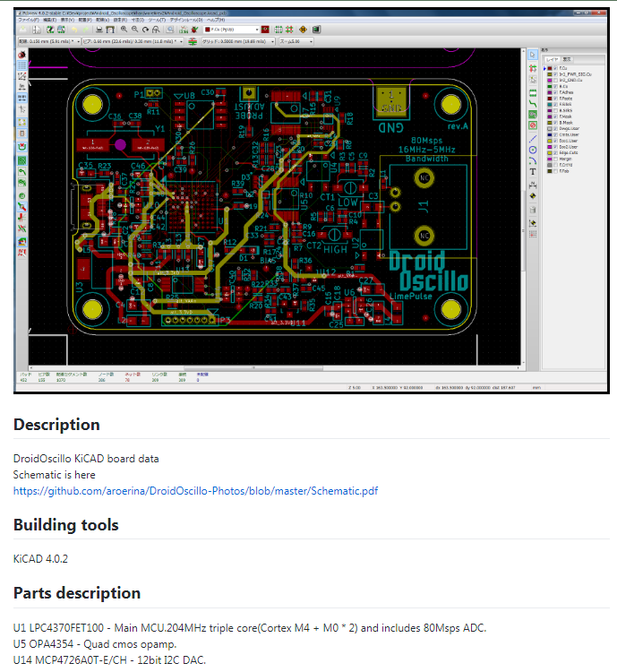The height and width of the screenshot is (672, 617).
Task: Click the Redraw view icon
Action: [145, 30]
